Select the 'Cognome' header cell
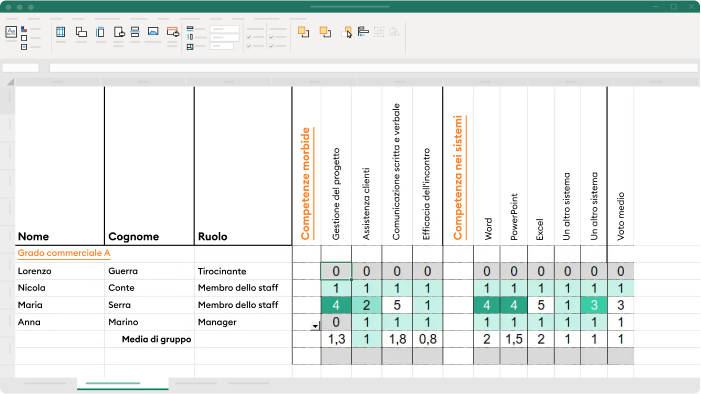 tap(149, 166)
